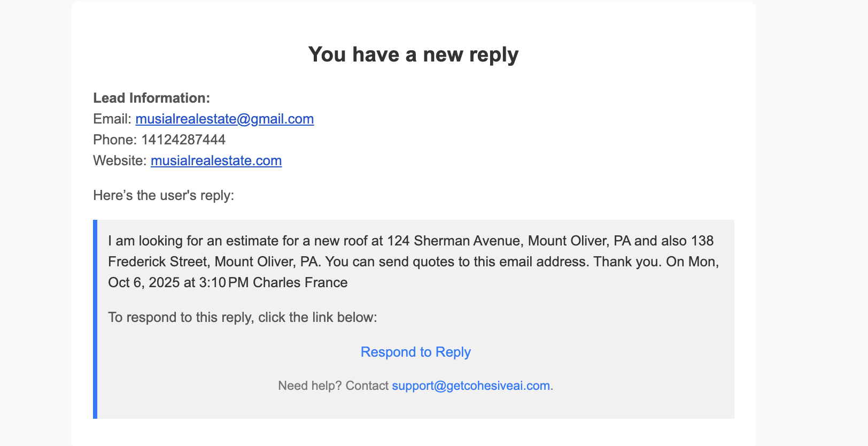This screenshot has width=868, height=446.
Task: Click the blue vertical bar of the quote block
Action: click(95, 319)
